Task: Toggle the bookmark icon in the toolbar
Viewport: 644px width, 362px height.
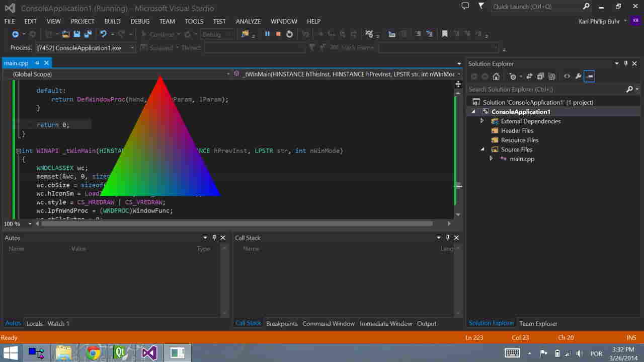Action: click(x=445, y=34)
